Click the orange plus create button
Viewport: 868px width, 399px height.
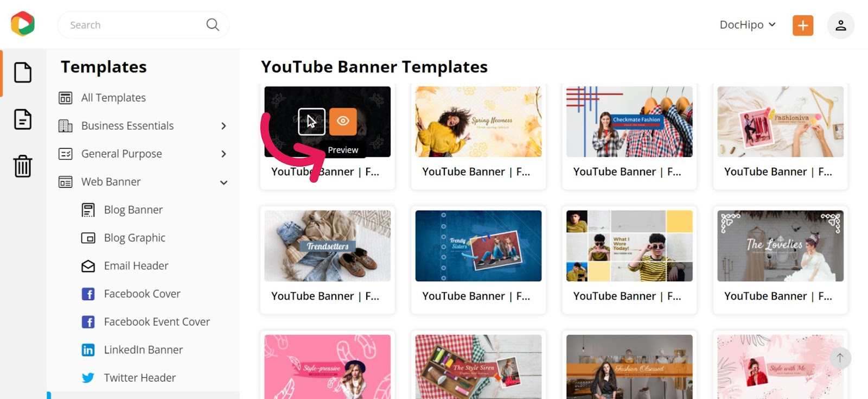(x=803, y=25)
